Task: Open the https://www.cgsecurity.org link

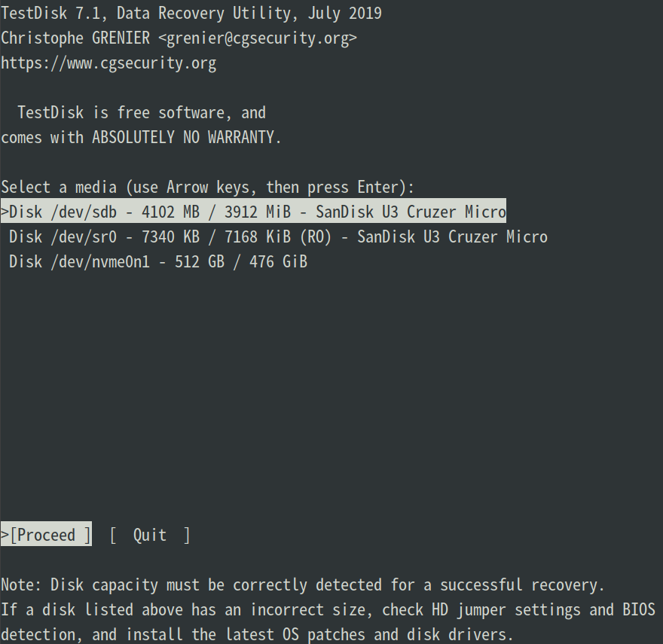Action: 108,63
